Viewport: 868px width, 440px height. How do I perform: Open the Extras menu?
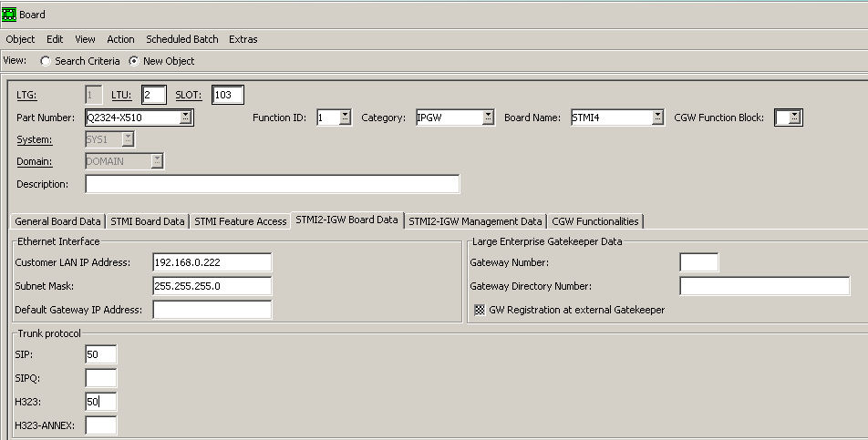pyautogui.click(x=243, y=39)
